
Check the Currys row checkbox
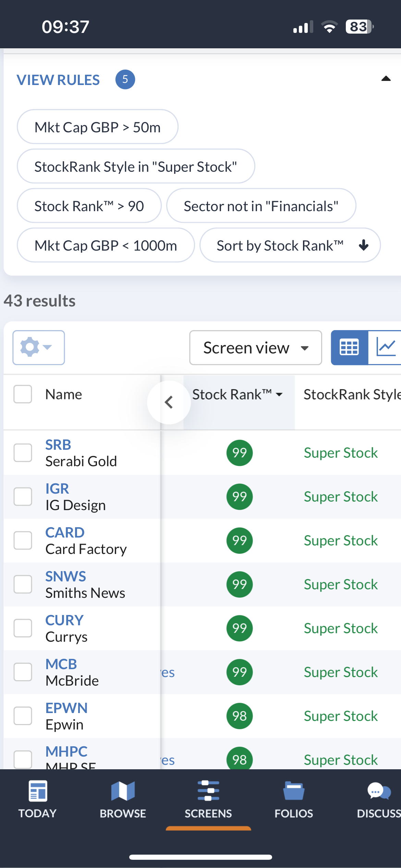(x=23, y=628)
